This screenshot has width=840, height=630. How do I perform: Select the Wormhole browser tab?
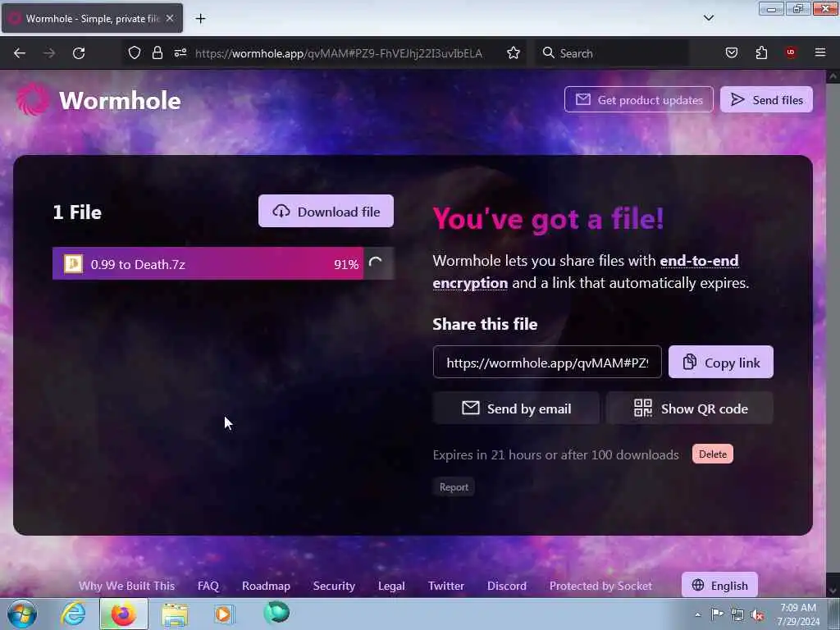click(92, 18)
